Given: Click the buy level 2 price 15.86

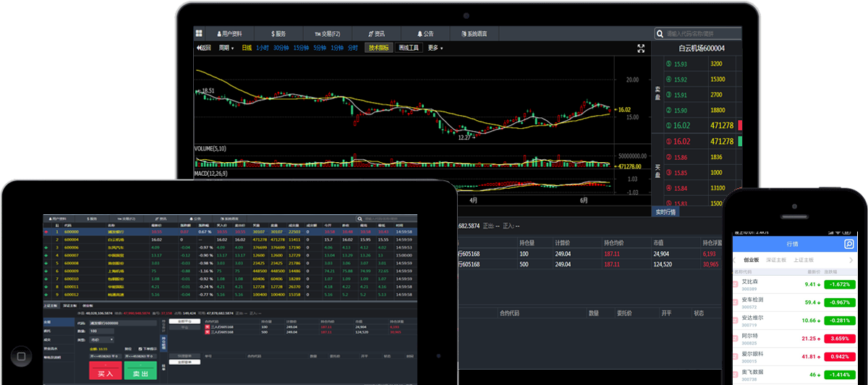Looking at the screenshot, I should [680, 157].
